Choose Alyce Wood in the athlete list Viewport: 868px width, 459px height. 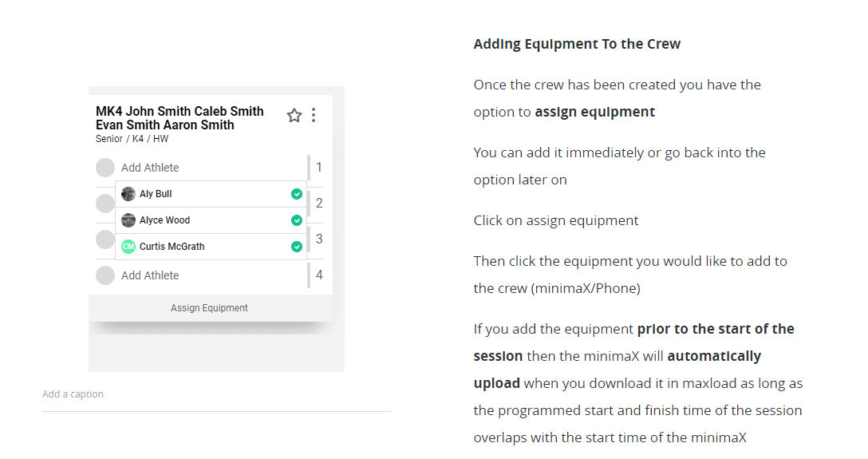pos(211,220)
